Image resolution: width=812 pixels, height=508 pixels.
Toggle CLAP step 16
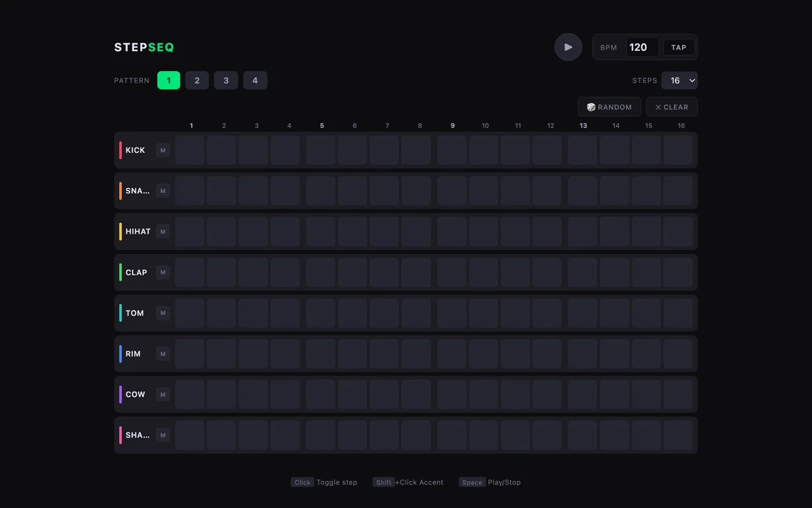tap(678, 272)
